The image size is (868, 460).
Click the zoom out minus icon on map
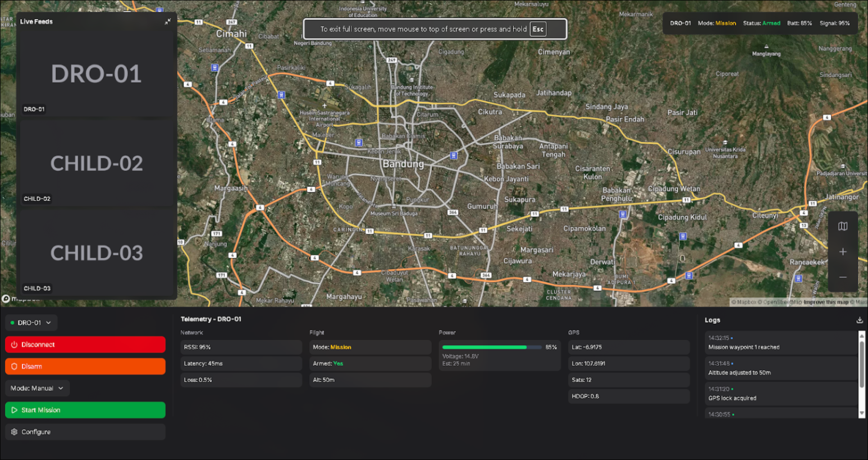pos(843,277)
